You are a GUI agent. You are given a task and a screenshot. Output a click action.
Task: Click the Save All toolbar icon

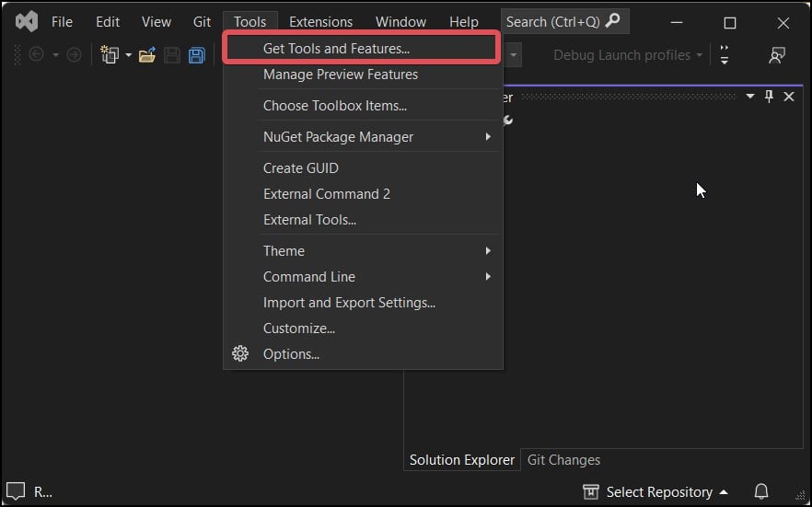(x=196, y=55)
